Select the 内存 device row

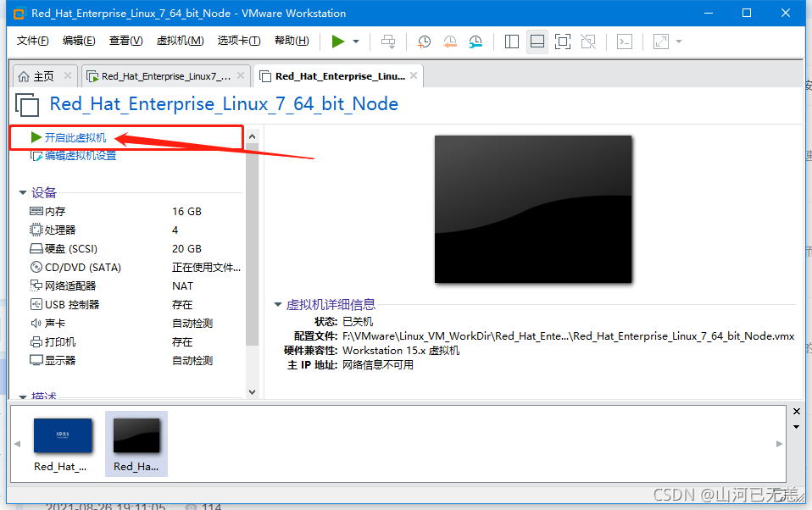click(x=135, y=211)
